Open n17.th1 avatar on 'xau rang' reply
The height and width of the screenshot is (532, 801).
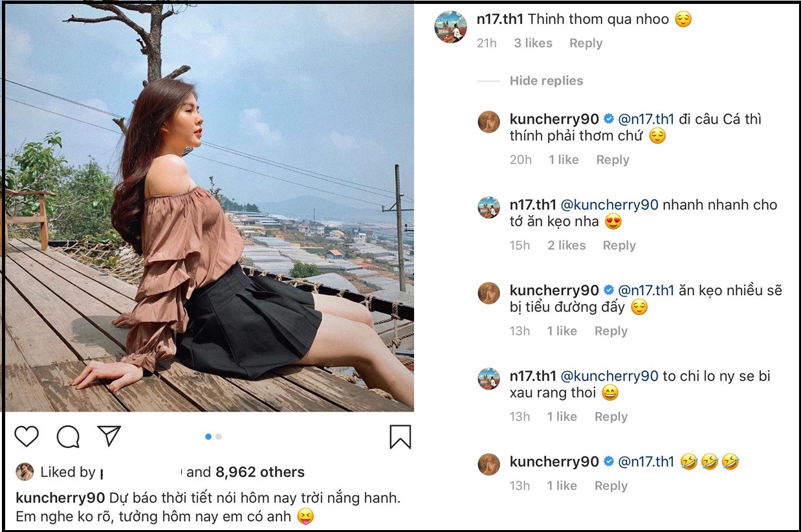pos(489,378)
